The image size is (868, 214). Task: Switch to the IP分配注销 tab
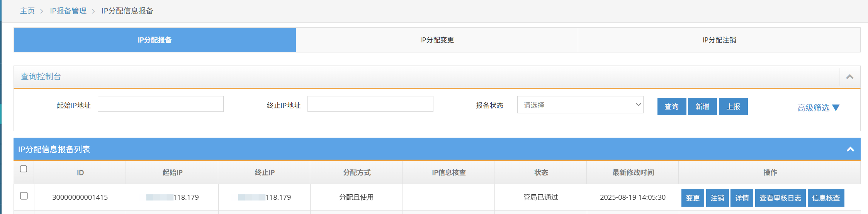pos(719,40)
